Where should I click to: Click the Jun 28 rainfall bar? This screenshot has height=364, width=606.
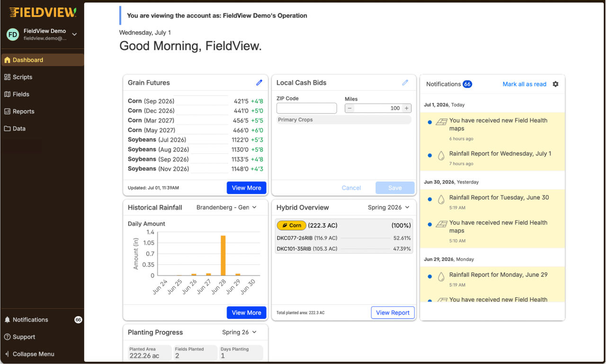pos(223,256)
